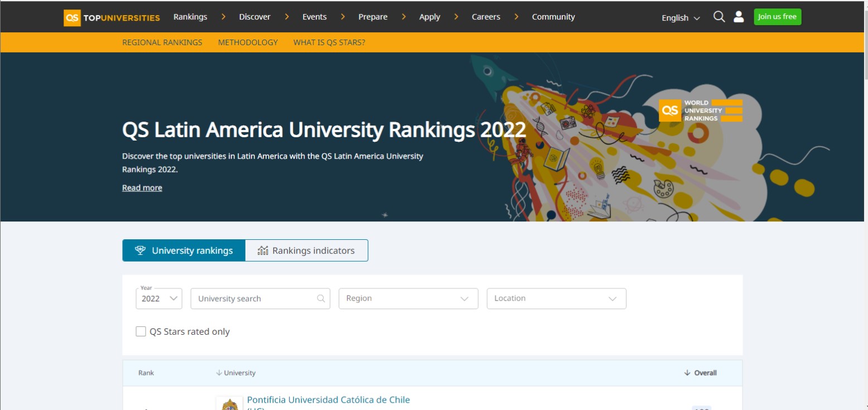Click the Read more link
The width and height of the screenshot is (868, 410).
[x=142, y=188]
